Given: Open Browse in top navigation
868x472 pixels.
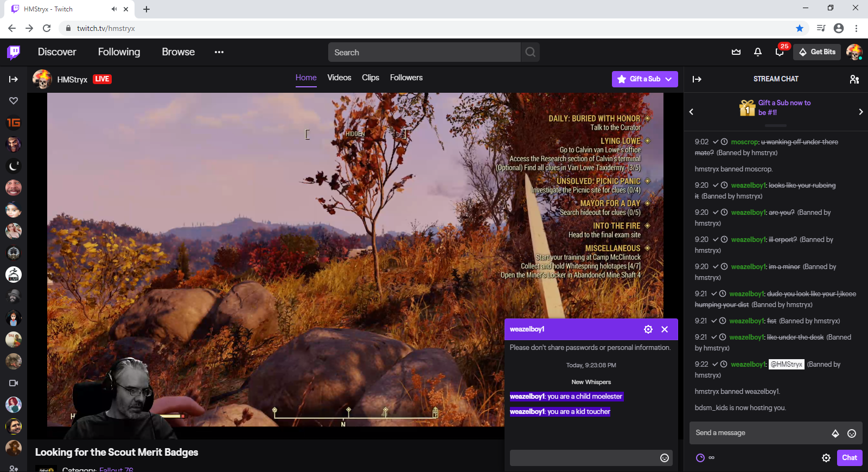Looking at the screenshot, I should coord(178,52).
